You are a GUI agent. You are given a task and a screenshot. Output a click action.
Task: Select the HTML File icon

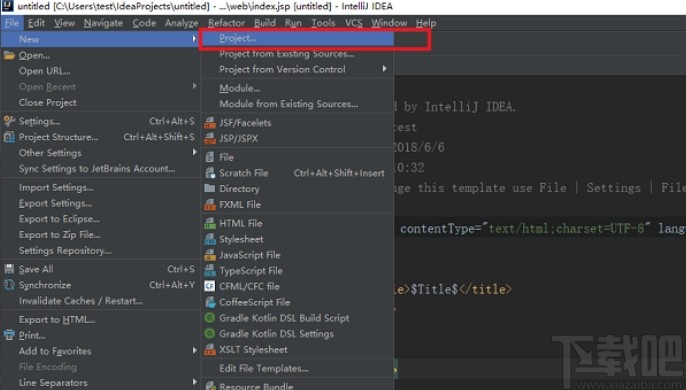coord(210,223)
